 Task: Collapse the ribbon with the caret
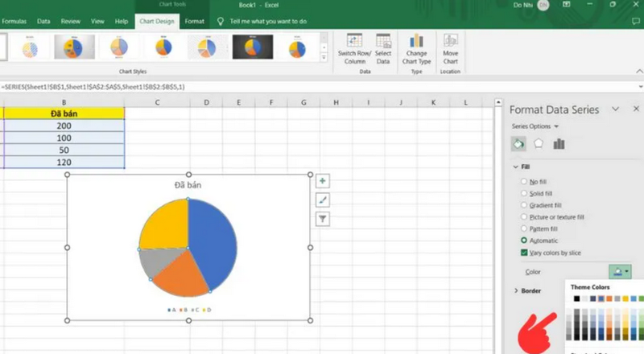point(639,72)
